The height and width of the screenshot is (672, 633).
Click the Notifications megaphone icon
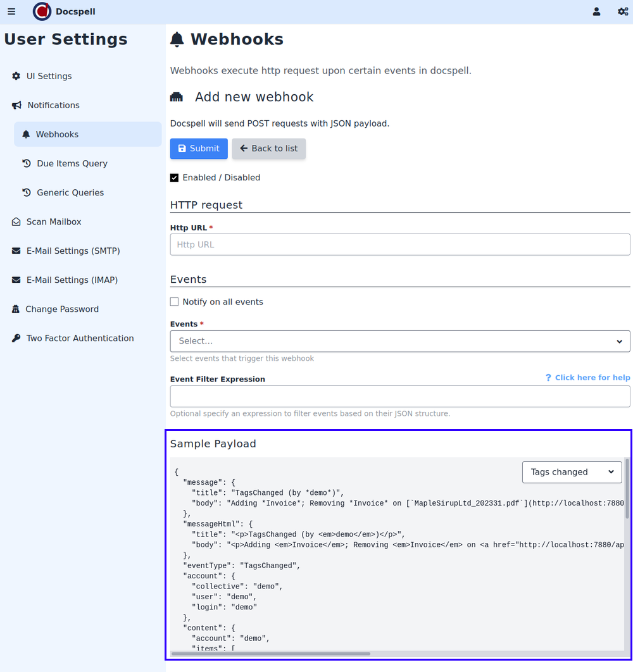point(16,105)
